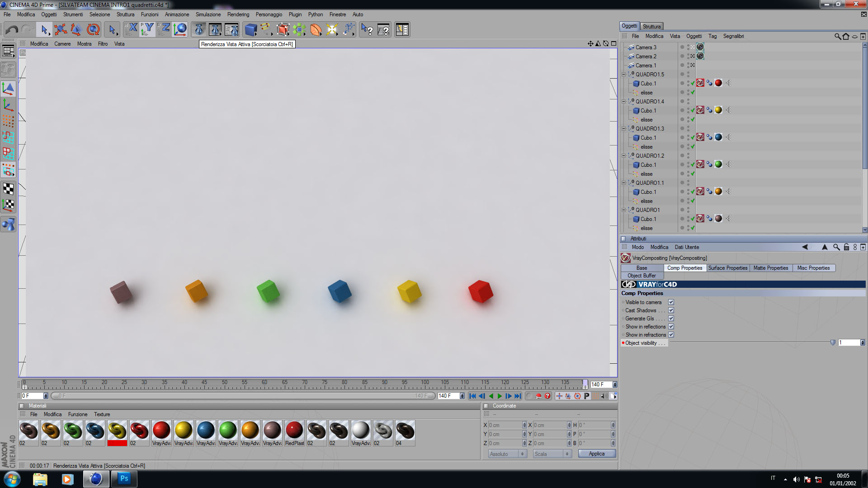Viewport: 868px width, 488px height.
Task: Open the render settings icon
Action: (231, 30)
